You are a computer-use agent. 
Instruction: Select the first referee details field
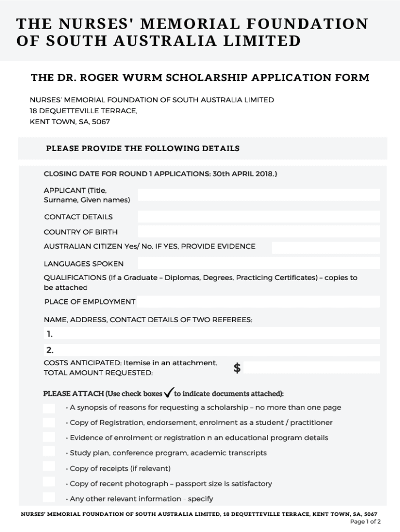point(213,333)
